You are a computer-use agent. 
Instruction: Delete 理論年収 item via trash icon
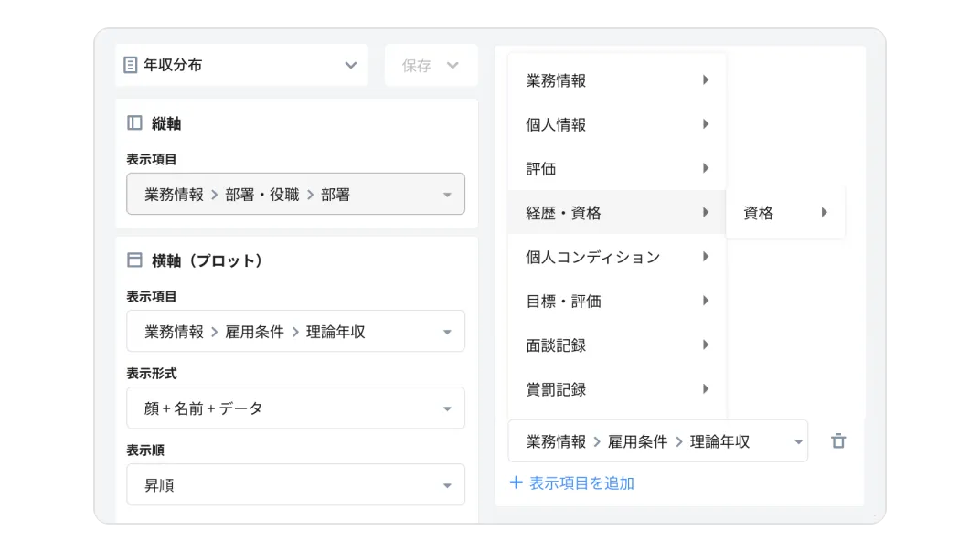[x=839, y=440]
